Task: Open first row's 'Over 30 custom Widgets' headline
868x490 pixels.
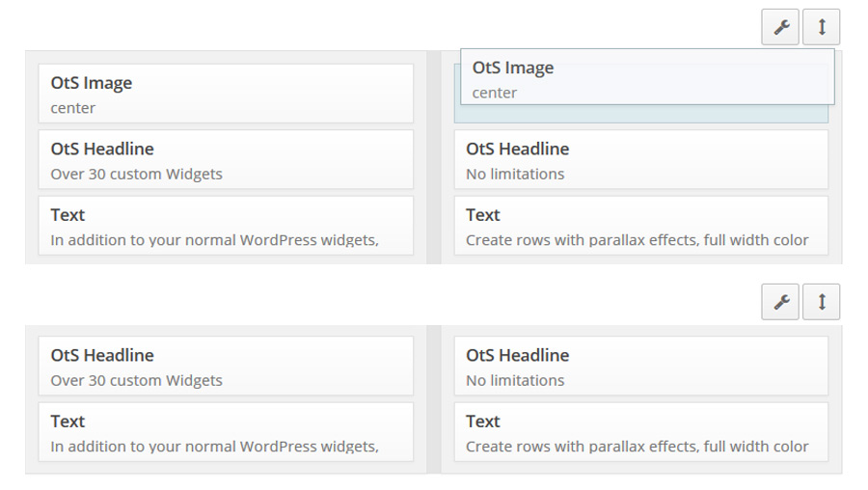Action: [x=226, y=159]
